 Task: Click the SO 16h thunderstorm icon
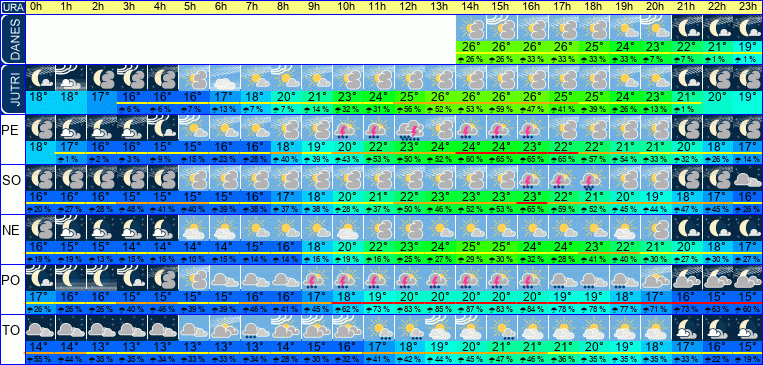tap(533, 178)
